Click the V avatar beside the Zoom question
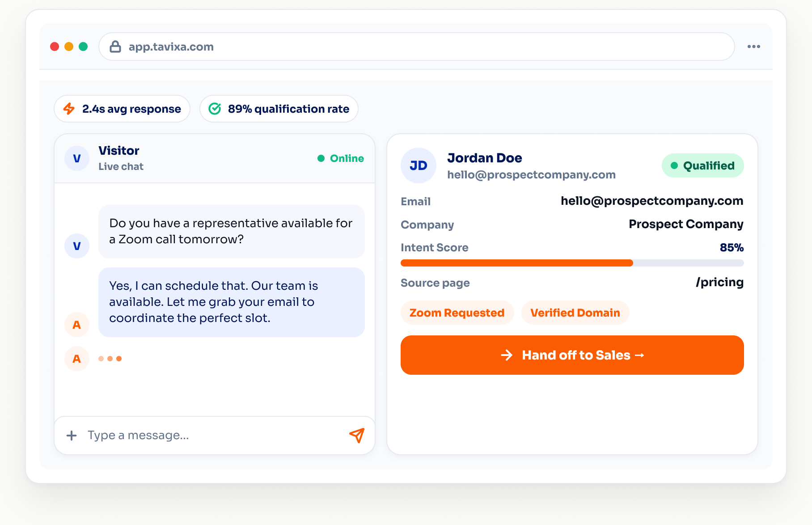812x525 pixels. pos(77,246)
